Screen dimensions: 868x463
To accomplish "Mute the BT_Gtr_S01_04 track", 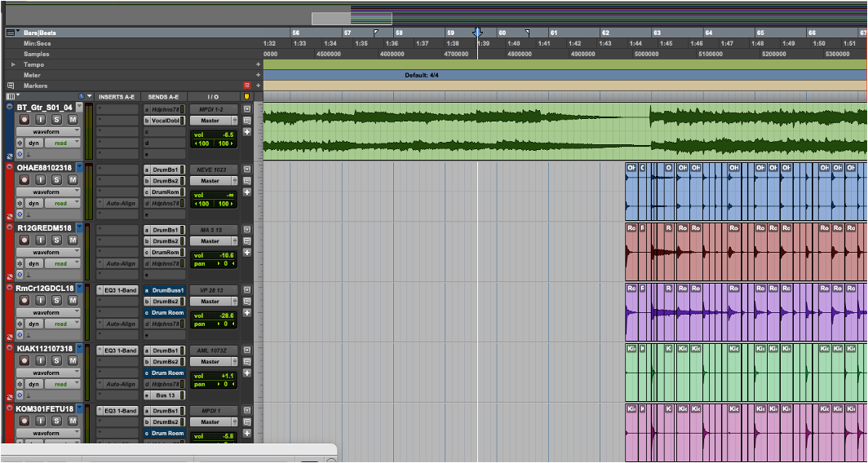I will coord(73,120).
